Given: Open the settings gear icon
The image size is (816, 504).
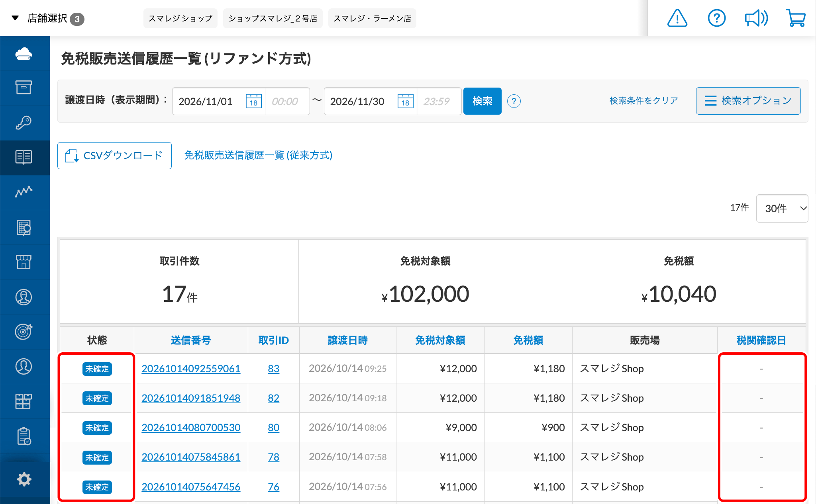Looking at the screenshot, I should (24, 479).
